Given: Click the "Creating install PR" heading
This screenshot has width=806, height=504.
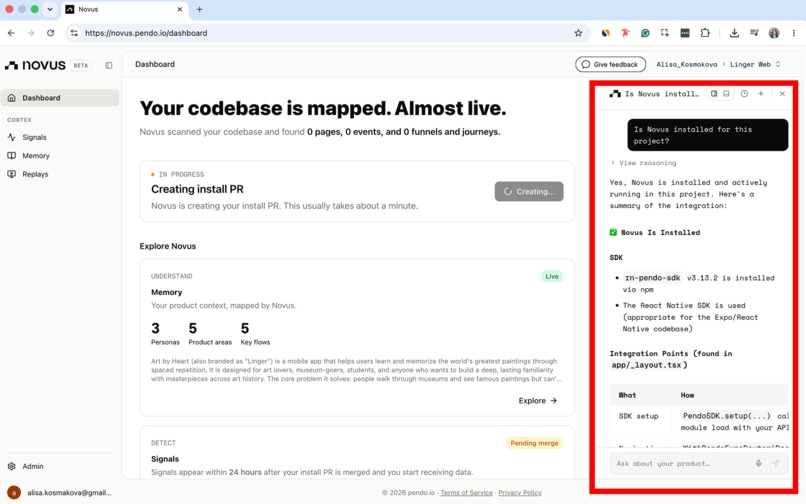Looking at the screenshot, I should (x=197, y=189).
